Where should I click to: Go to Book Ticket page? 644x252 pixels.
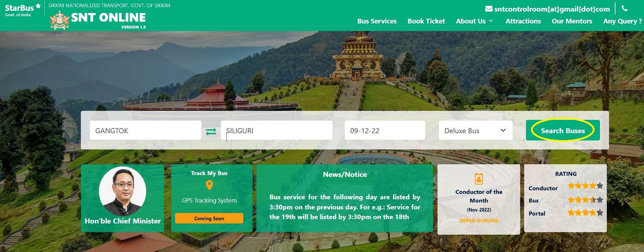pos(426,21)
